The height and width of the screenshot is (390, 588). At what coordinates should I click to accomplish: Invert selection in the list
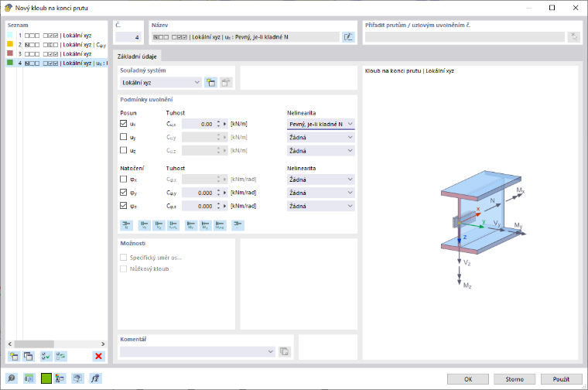point(60,356)
